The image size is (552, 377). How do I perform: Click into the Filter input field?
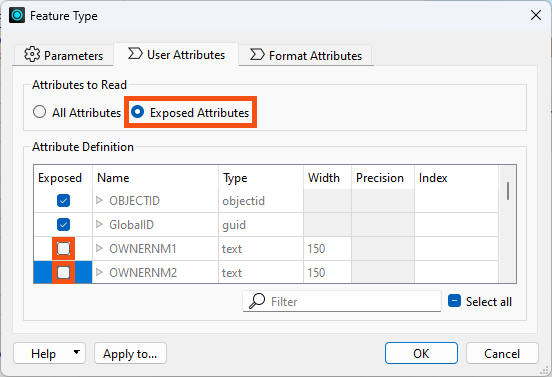click(342, 301)
